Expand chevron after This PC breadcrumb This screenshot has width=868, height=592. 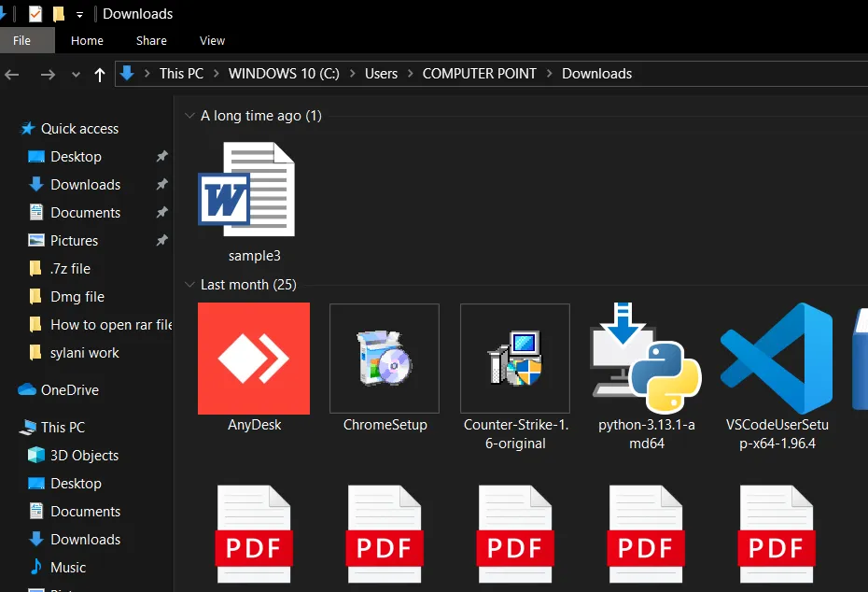point(216,74)
